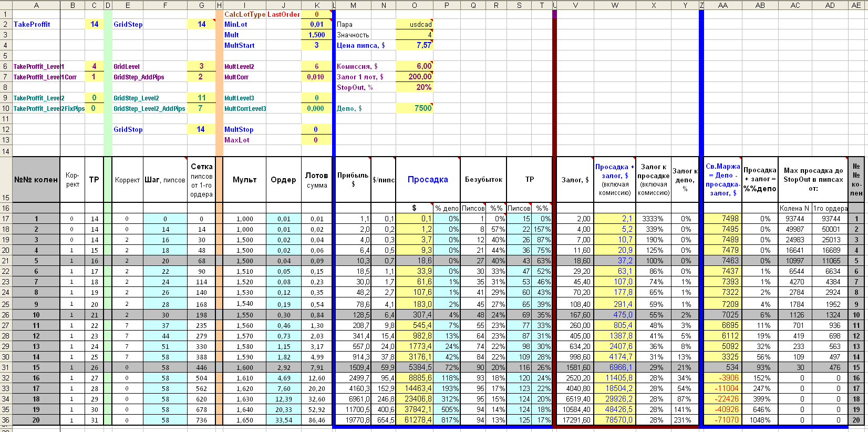This screenshot has width=868, height=432.
Task: Click the '1го ордера' subheader
Action: (x=830, y=208)
